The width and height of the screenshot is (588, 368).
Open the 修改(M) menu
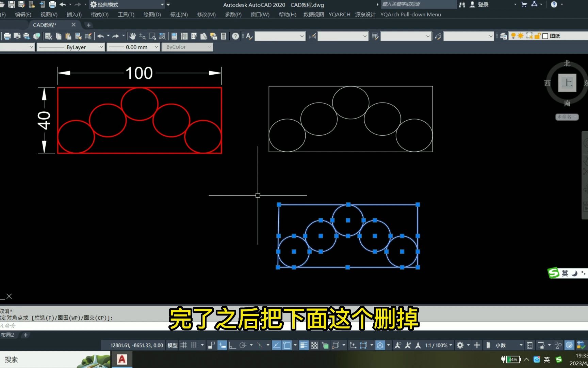pyautogui.click(x=206, y=14)
